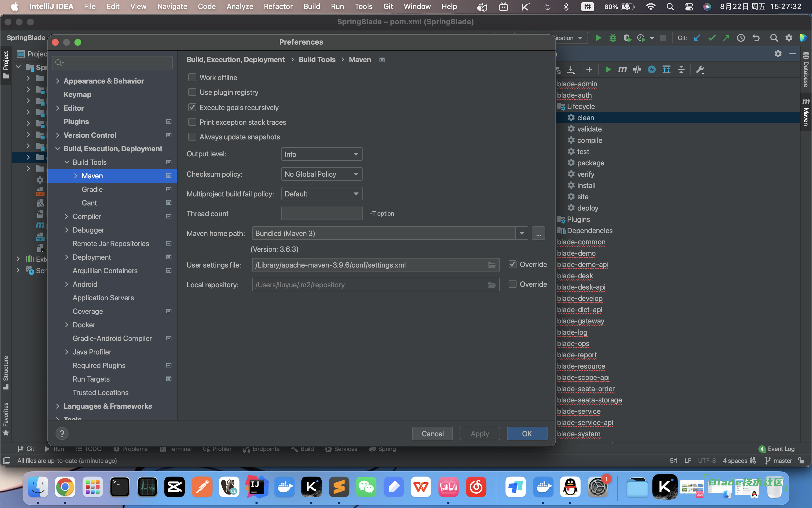Click Maven show dependencies diagram icon
The width and height of the screenshot is (812, 508).
pos(667,69)
